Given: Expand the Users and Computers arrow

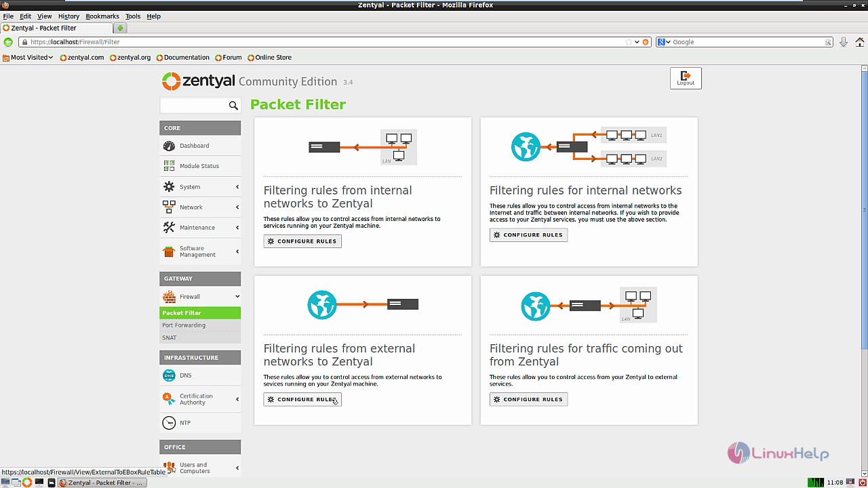Looking at the screenshot, I should (x=237, y=468).
